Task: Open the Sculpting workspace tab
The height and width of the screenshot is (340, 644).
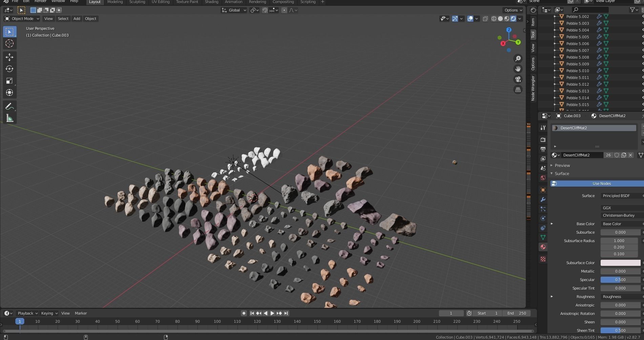Action: [x=137, y=2]
